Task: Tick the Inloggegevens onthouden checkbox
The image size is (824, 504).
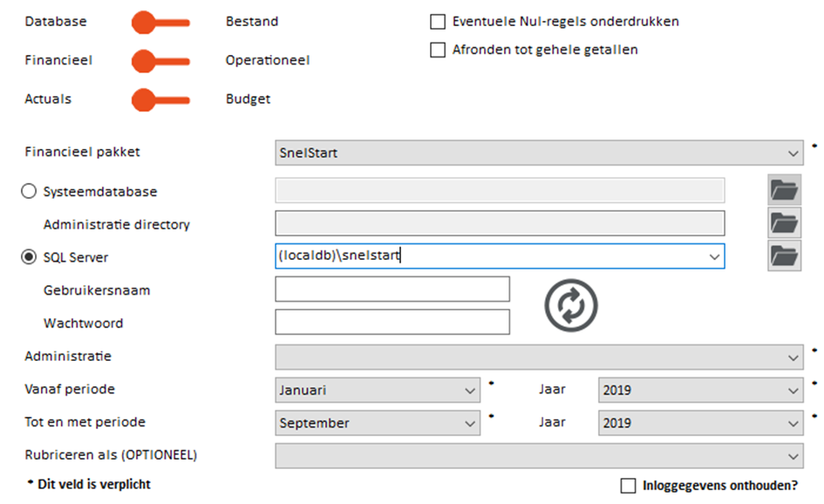Action: tap(628, 486)
